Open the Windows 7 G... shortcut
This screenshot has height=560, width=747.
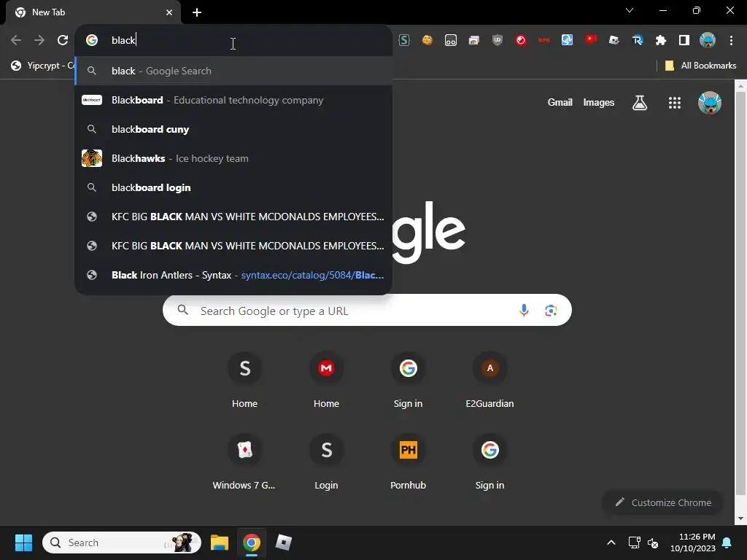point(244,462)
